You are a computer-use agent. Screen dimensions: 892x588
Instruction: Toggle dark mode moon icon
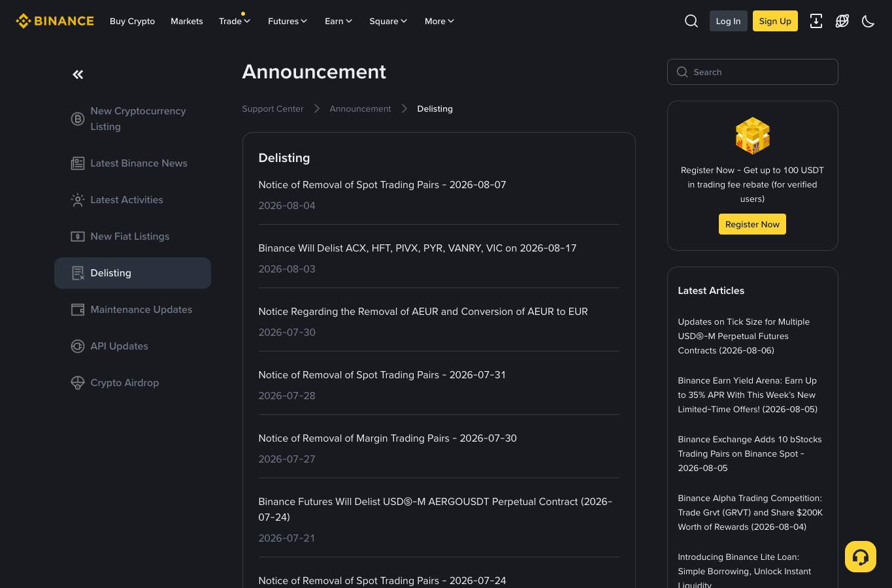pos(868,21)
